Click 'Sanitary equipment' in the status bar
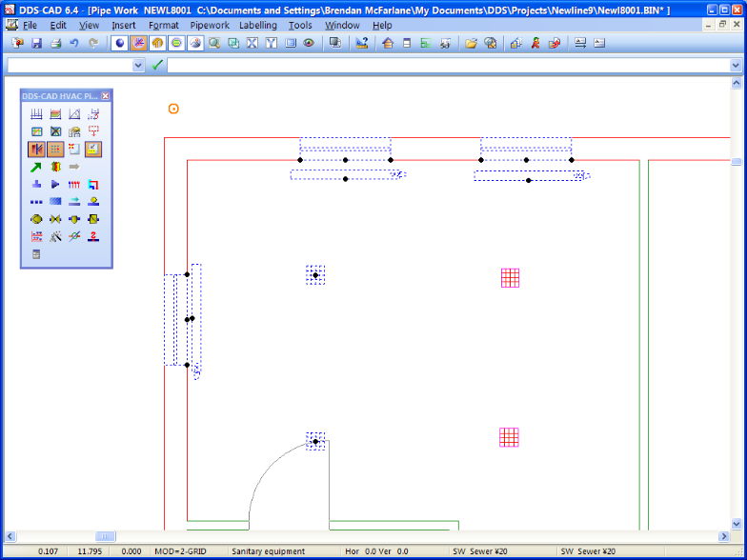The height and width of the screenshot is (560, 747). coord(269,551)
